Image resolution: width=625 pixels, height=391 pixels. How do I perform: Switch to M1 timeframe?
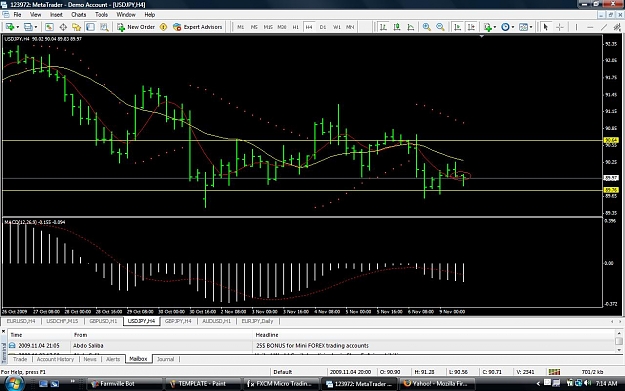click(240, 27)
